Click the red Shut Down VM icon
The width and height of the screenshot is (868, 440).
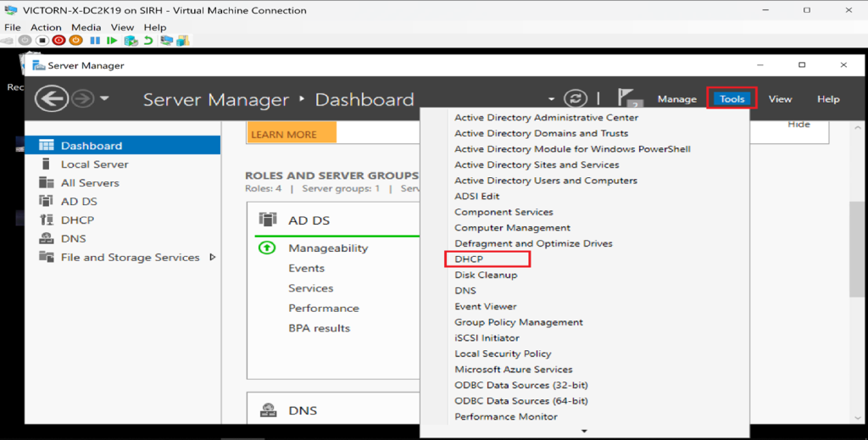pyautogui.click(x=58, y=40)
